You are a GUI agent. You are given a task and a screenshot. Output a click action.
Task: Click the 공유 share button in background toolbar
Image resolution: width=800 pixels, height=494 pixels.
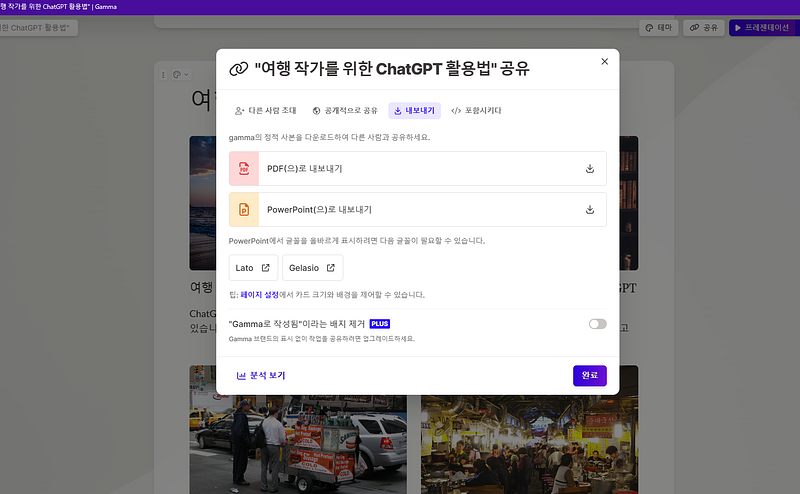704,28
